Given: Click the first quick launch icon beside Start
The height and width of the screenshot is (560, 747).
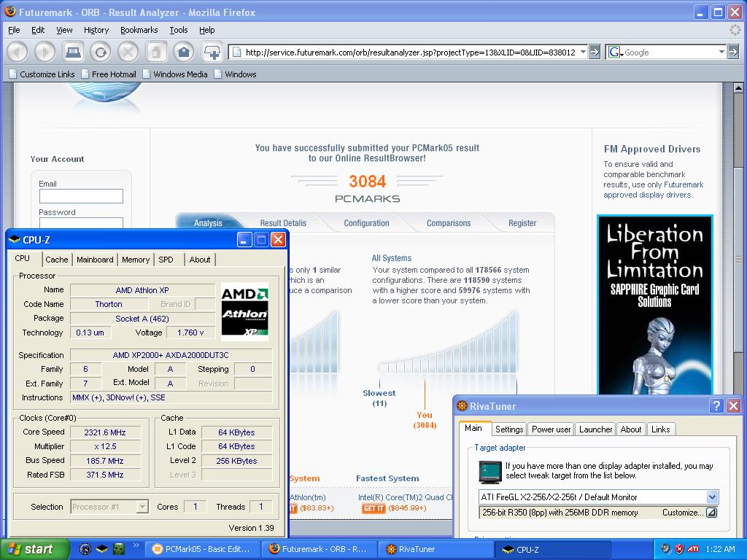Looking at the screenshot, I should click(x=85, y=549).
